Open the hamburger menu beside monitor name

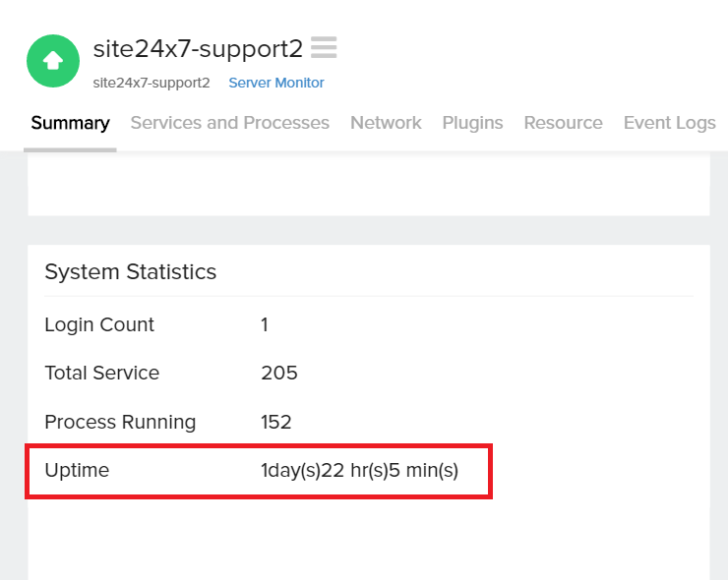(x=324, y=47)
